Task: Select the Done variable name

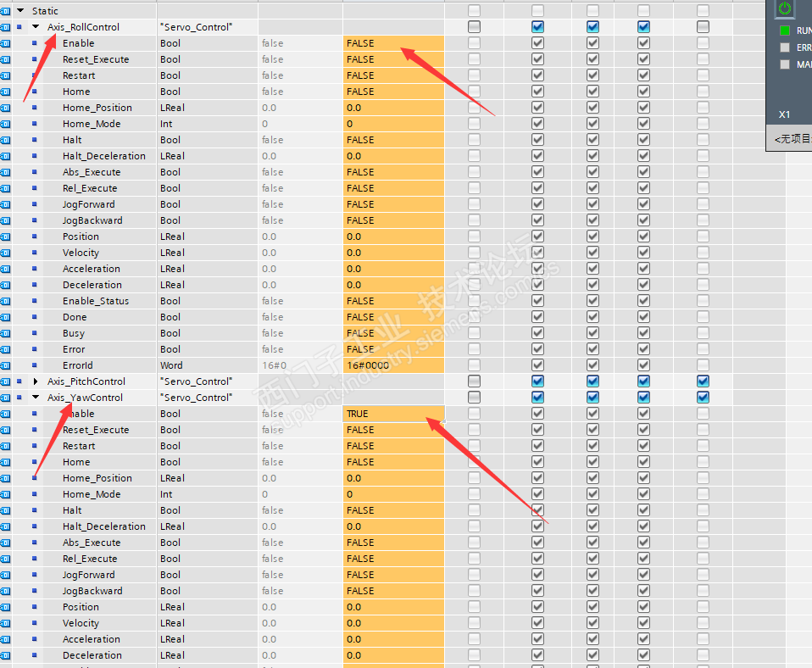Action: (x=75, y=317)
